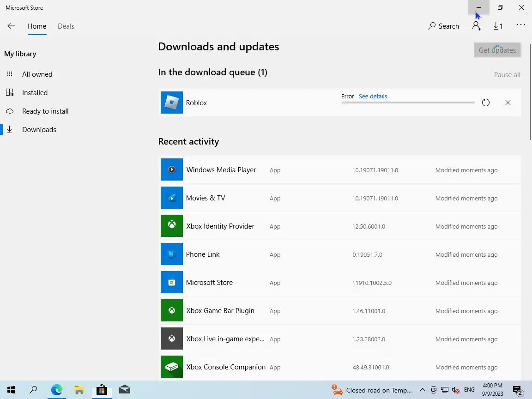Screen dimensions: 532x399
Task: Click the Roblox download progress bar
Action: (408, 103)
